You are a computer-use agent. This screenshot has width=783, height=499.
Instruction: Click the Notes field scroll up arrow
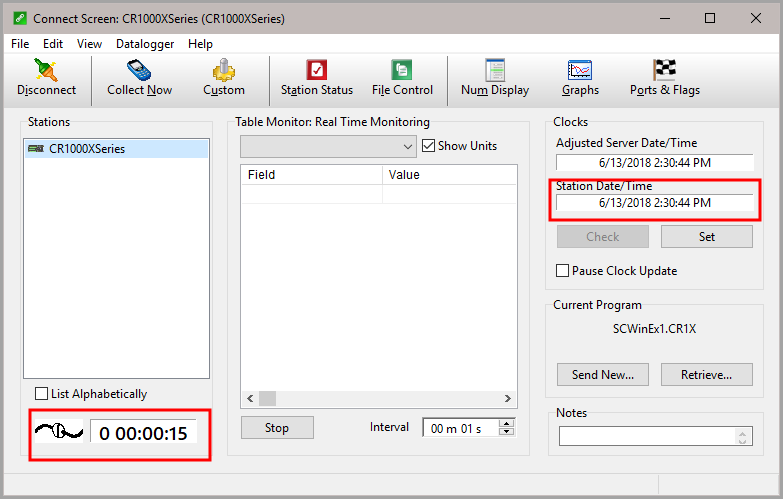point(743,433)
